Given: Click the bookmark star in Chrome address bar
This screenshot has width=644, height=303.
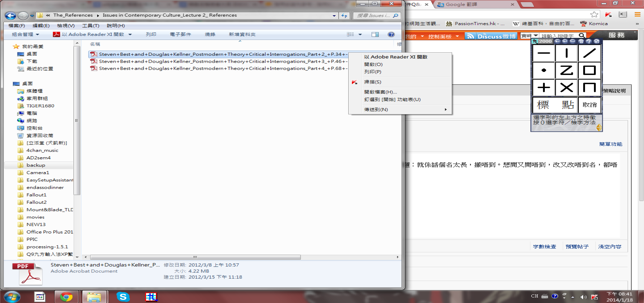Looking at the screenshot, I should click(x=594, y=14).
